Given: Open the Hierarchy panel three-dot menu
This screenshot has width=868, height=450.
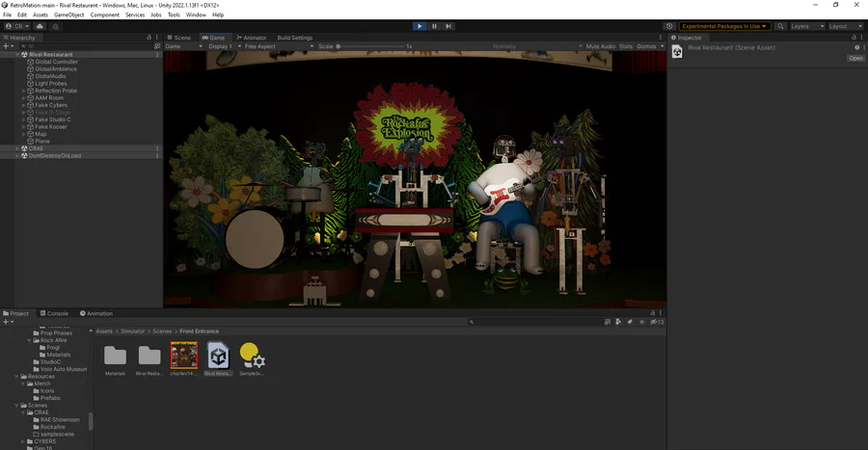Looking at the screenshot, I should (156, 37).
